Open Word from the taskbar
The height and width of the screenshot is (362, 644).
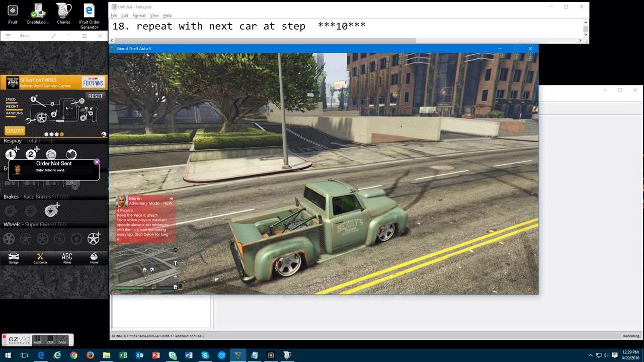[189, 355]
